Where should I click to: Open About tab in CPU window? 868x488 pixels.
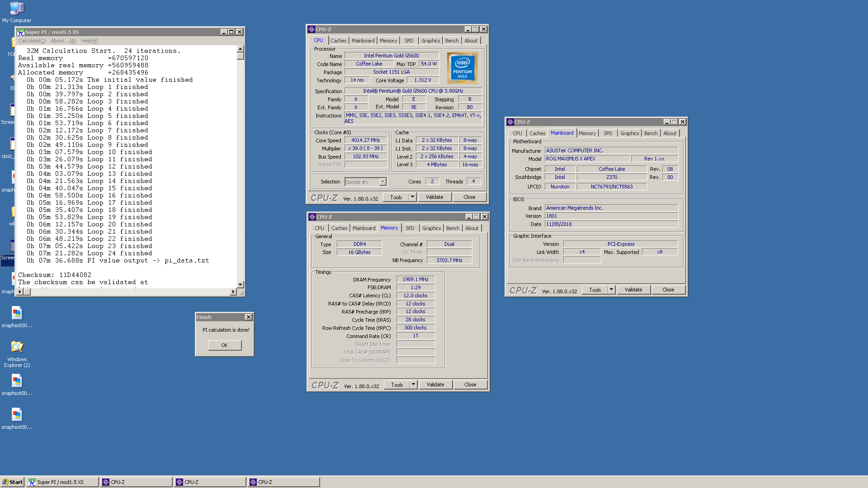tap(471, 41)
